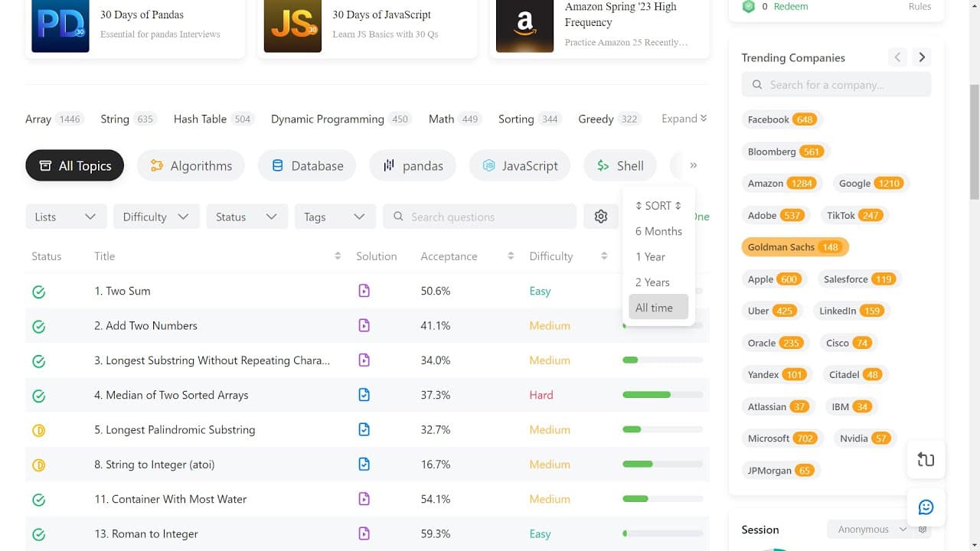
Task: Click the Redeem link
Action: click(x=791, y=6)
